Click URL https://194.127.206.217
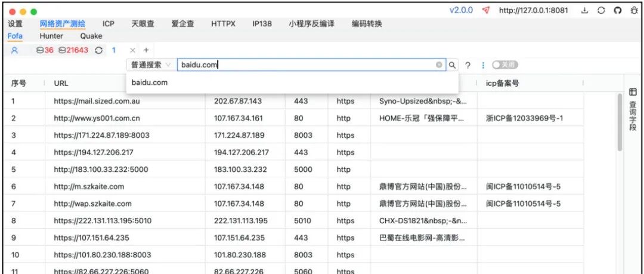This screenshot has width=644, height=274. [x=94, y=153]
